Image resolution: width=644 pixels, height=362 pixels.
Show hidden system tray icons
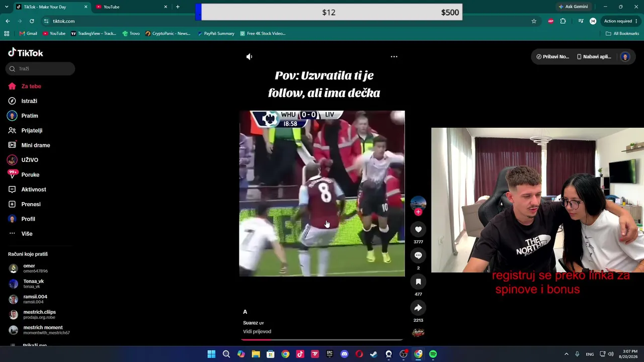pos(566,354)
